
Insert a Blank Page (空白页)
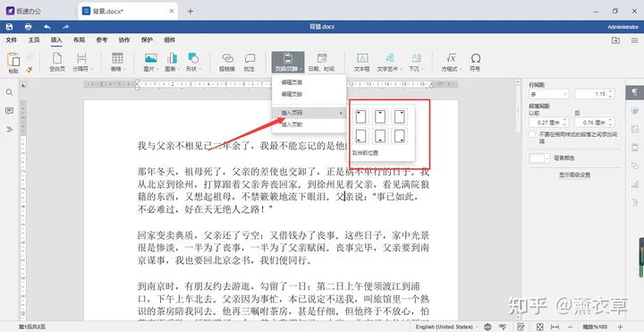point(57,62)
